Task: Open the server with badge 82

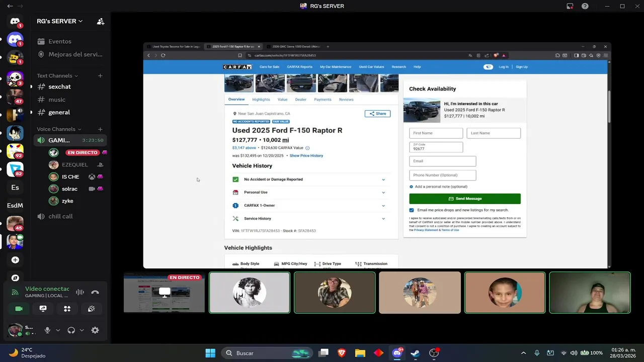Action: point(15,169)
